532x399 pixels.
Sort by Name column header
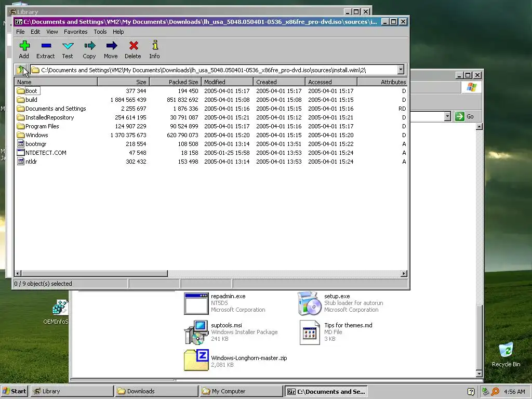(56, 82)
